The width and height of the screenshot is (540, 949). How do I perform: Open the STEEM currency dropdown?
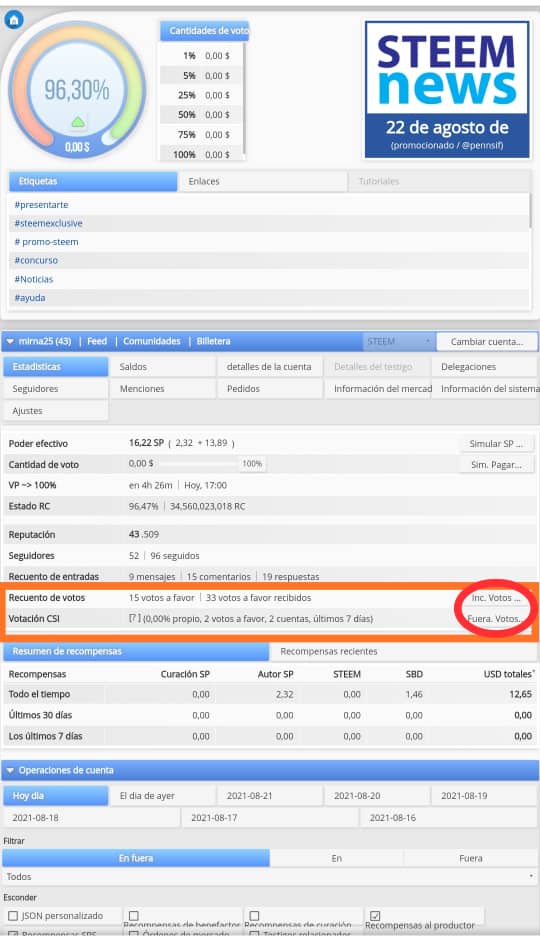tap(399, 341)
